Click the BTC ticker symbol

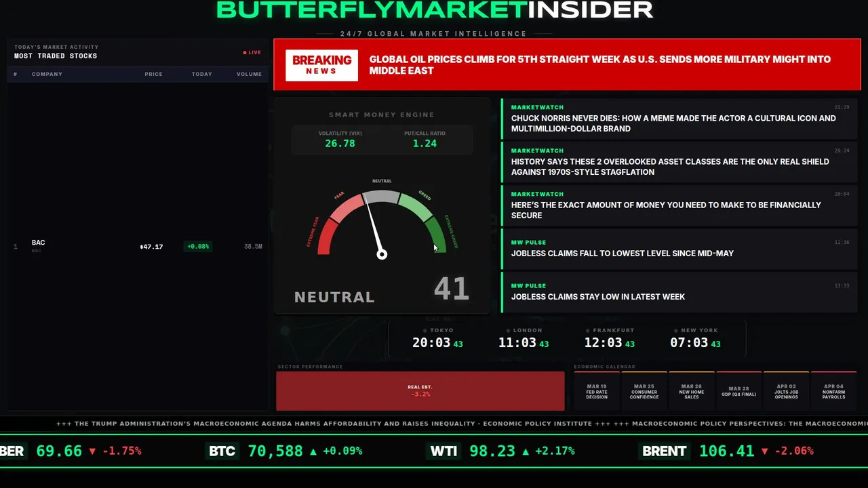pos(222,451)
